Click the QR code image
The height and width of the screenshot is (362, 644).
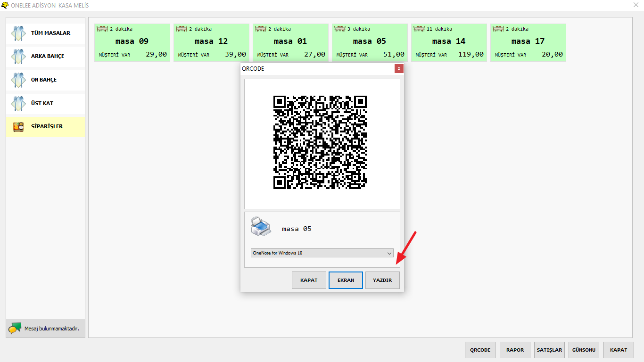pos(320,142)
